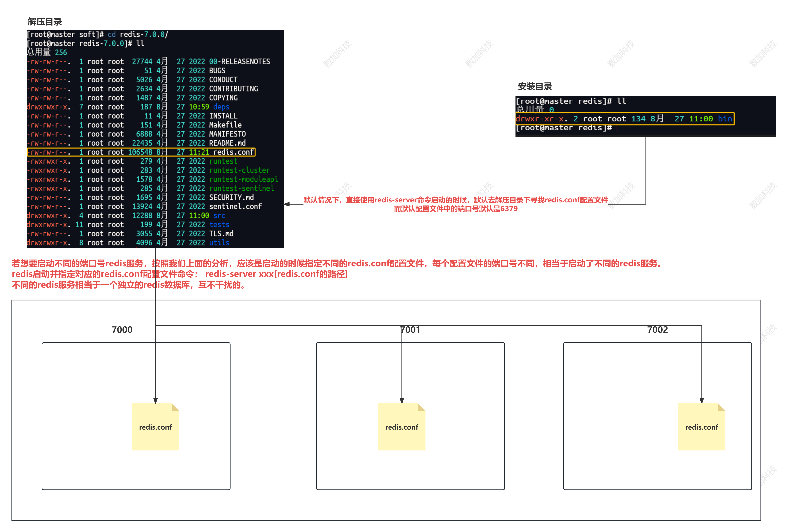Click the src directory entry in listing
This screenshot has width=788, height=532.
click(219, 216)
